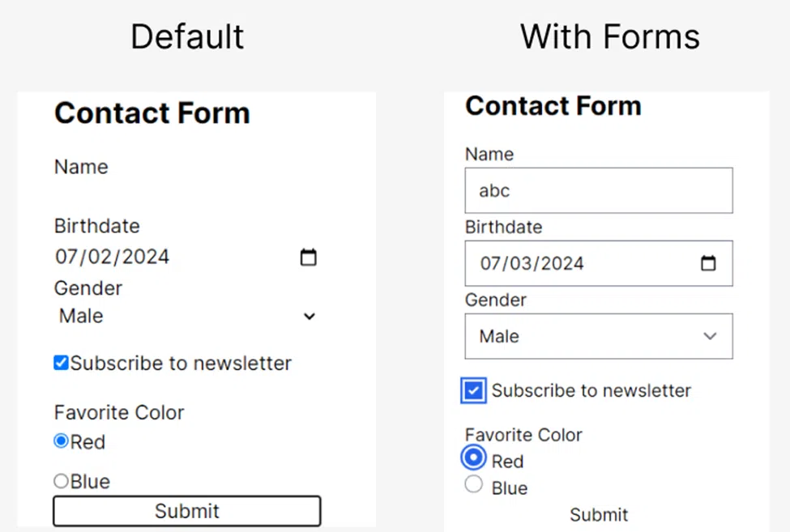Choose Blue radio in With Forms
The height and width of the screenshot is (532, 790).
coord(474,484)
